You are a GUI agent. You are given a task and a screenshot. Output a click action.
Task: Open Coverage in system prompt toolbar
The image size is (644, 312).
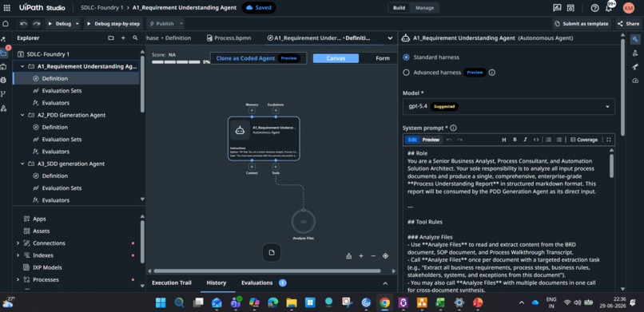(x=583, y=140)
